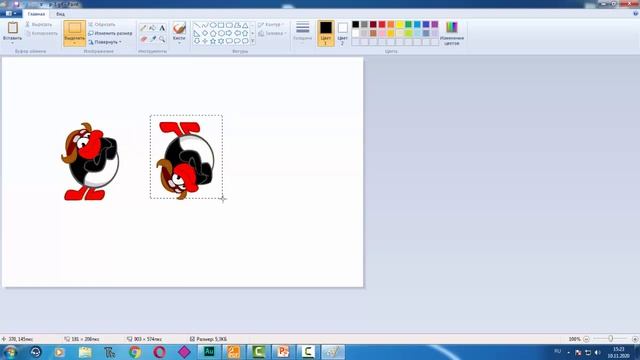The height and width of the screenshot is (360, 640).
Task: Choose the red palette swatch
Action: tap(382, 24)
